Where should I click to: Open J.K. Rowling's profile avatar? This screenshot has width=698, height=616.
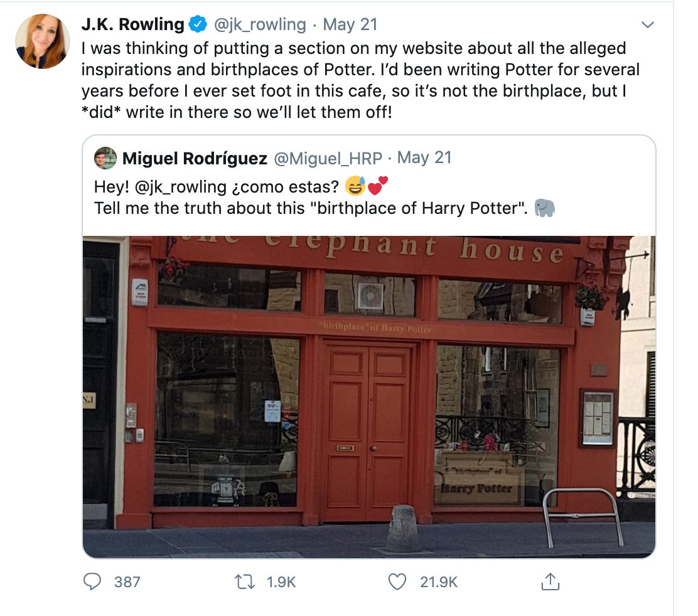43,41
